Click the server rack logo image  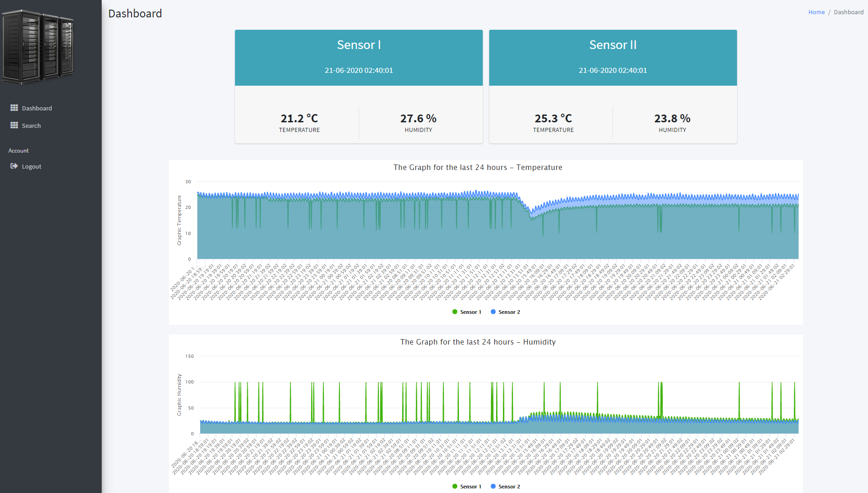pyautogui.click(x=38, y=47)
